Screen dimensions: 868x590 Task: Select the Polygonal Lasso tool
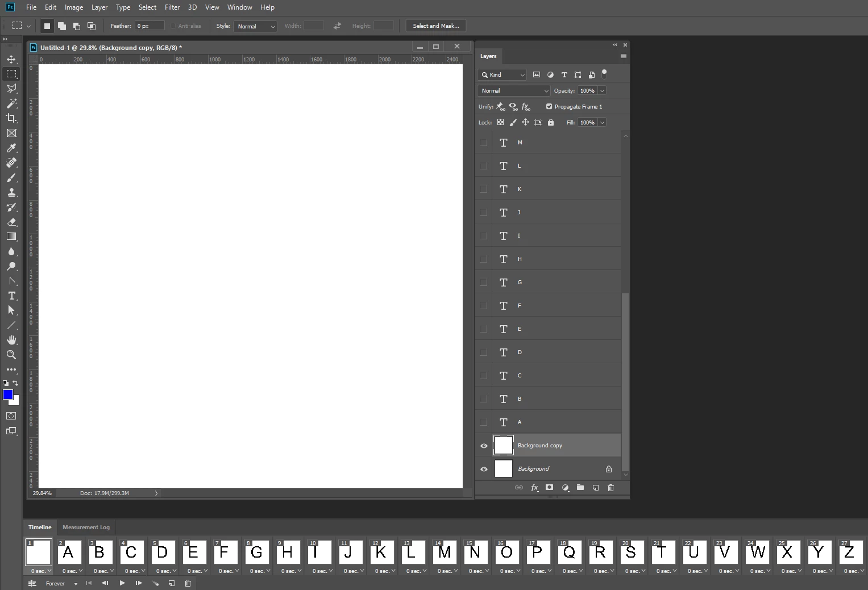click(x=11, y=89)
